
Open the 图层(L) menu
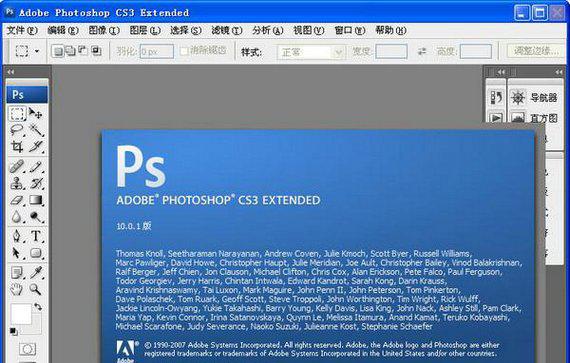(145, 31)
